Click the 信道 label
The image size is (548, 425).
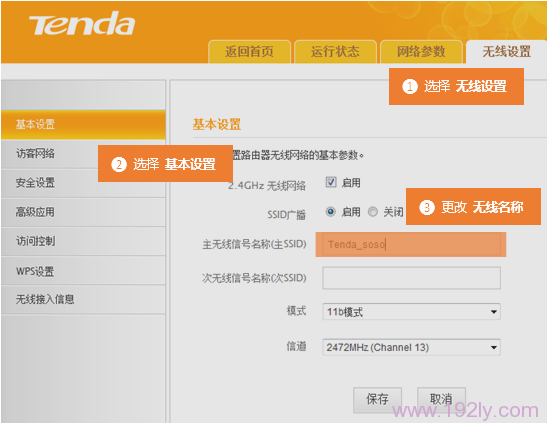(296, 346)
